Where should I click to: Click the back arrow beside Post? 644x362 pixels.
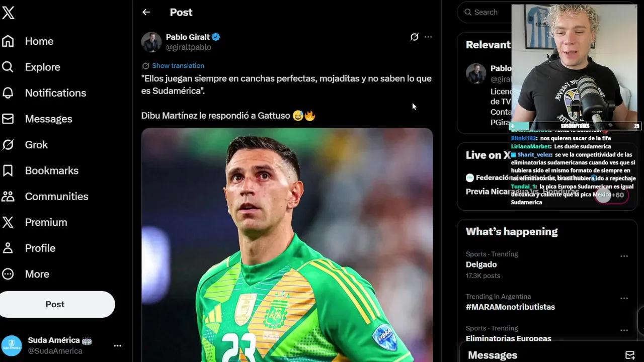point(146,12)
